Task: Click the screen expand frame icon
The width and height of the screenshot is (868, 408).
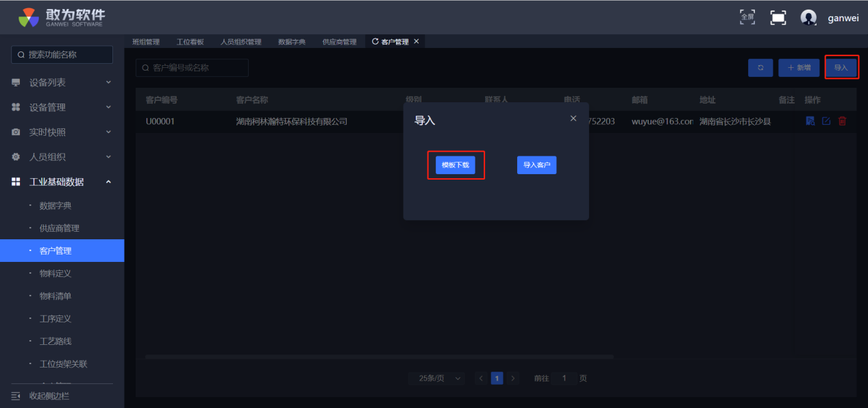Action: point(778,18)
